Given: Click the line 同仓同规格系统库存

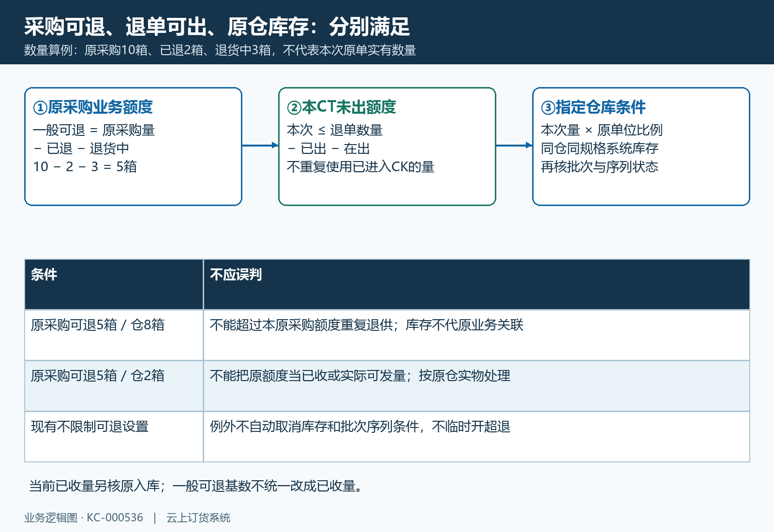Looking at the screenshot, I should tap(599, 148).
